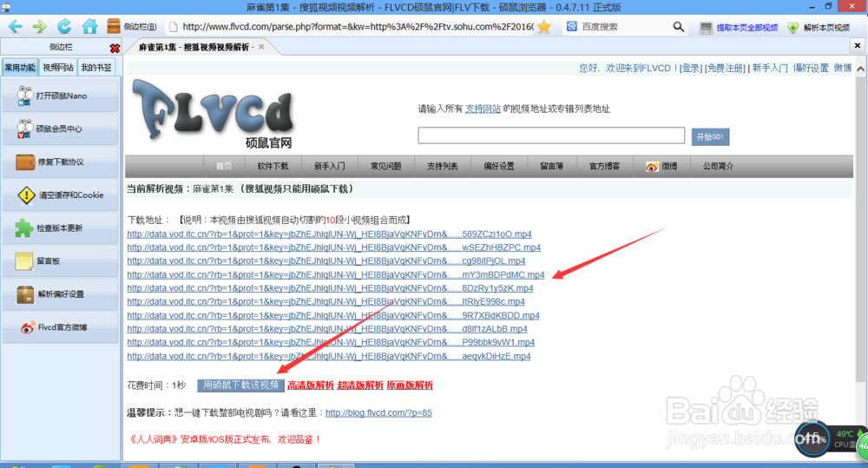Select 偏好设置 in navigation bar

[499, 166]
